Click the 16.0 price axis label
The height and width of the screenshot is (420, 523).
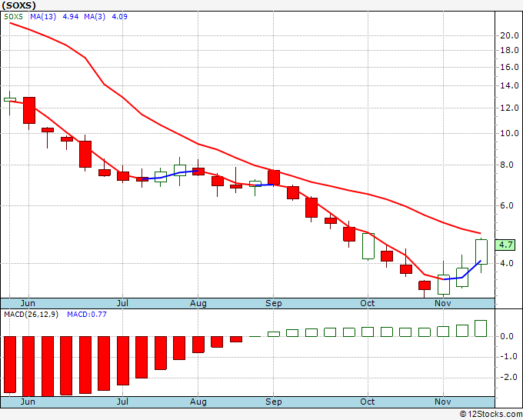[x=509, y=68]
